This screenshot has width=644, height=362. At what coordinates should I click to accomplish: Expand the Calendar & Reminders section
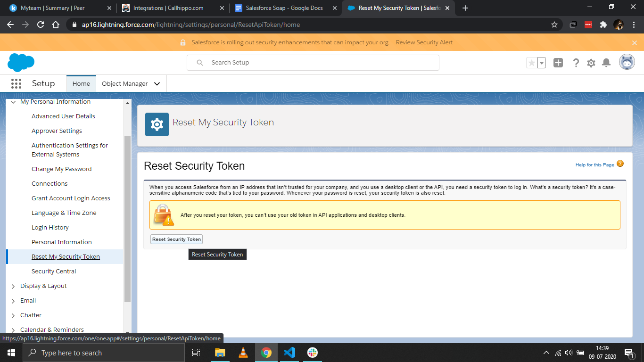pyautogui.click(x=13, y=330)
